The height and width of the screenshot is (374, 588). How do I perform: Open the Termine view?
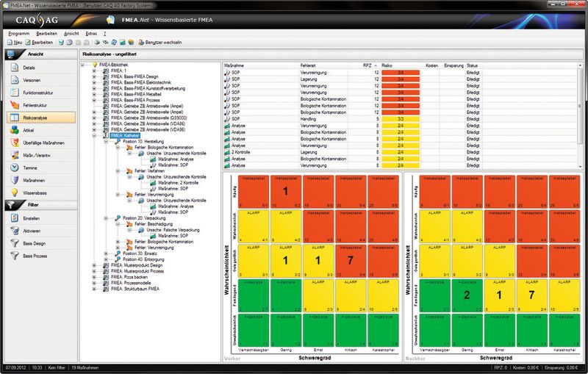click(x=41, y=168)
